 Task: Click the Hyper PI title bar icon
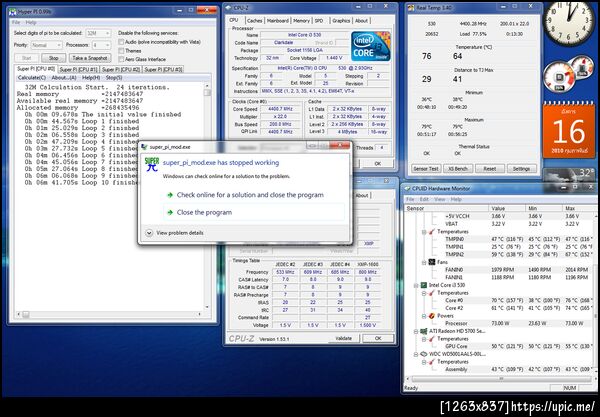point(13,12)
